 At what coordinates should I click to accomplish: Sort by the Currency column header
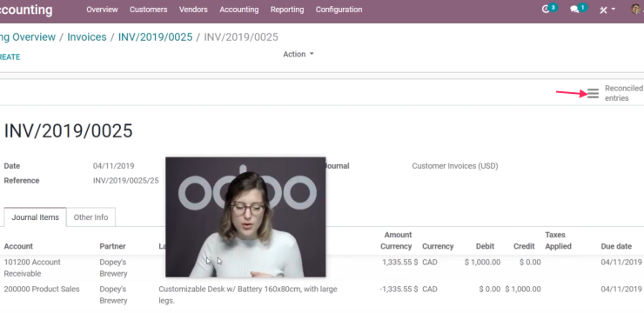point(438,246)
